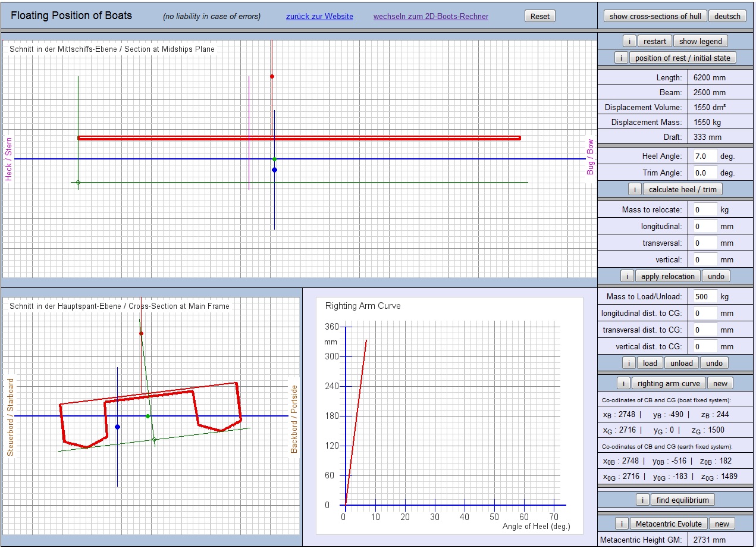Click relocation vertical input field

pyautogui.click(x=704, y=260)
